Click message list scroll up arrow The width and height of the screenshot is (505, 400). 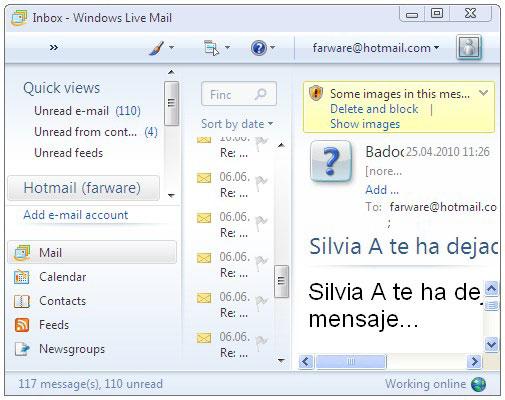tap(281, 145)
